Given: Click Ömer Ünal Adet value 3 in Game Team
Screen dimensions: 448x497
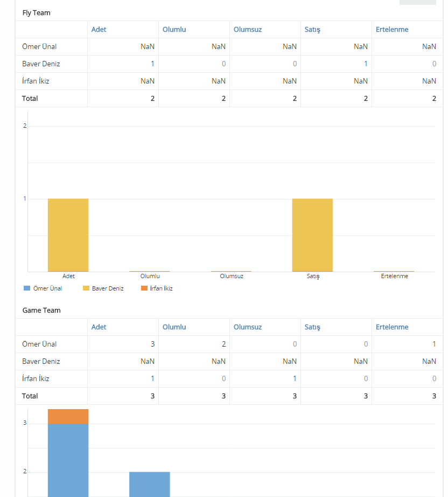Looking at the screenshot, I should [152, 344].
